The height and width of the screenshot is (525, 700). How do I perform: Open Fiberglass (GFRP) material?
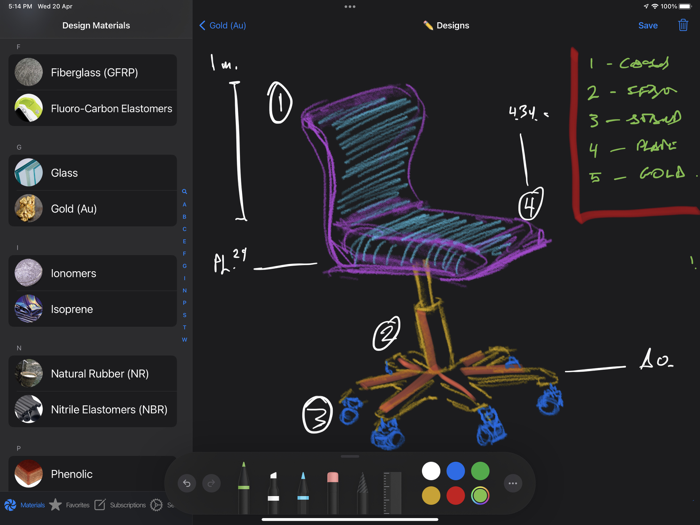[x=92, y=72]
